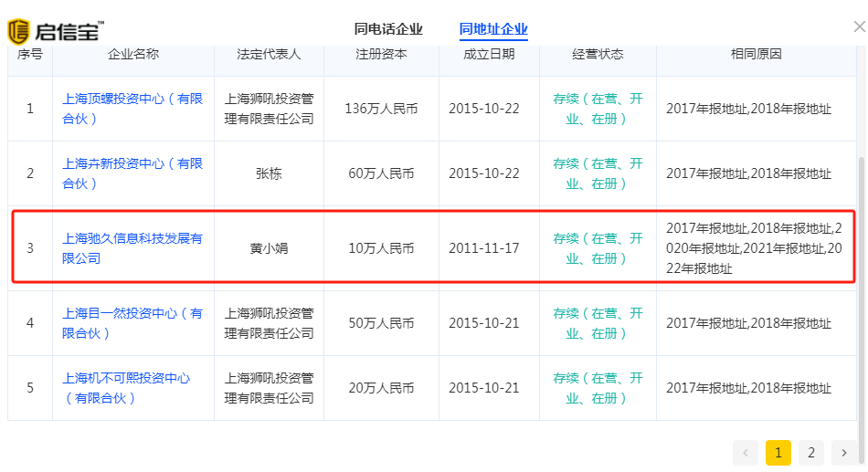Screen dimensions: 868x472
Task: Switch to the 同电话企业 tab
Action: (x=388, y=29)
